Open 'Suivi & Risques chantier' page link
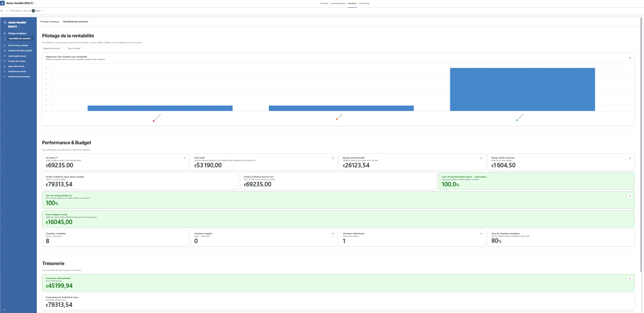The height and width of the screenshot is (313, 644). [x=18, y=45]
